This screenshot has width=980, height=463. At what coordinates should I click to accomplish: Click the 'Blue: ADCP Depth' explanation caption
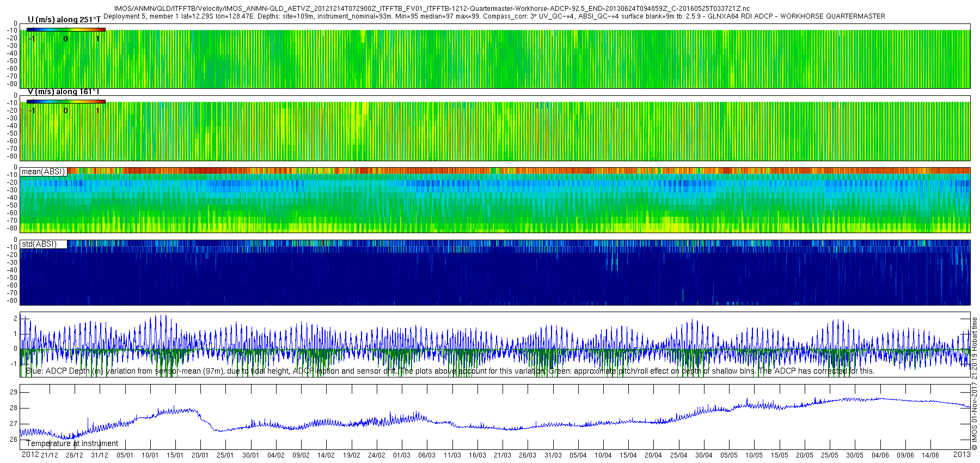coord(450,371)
